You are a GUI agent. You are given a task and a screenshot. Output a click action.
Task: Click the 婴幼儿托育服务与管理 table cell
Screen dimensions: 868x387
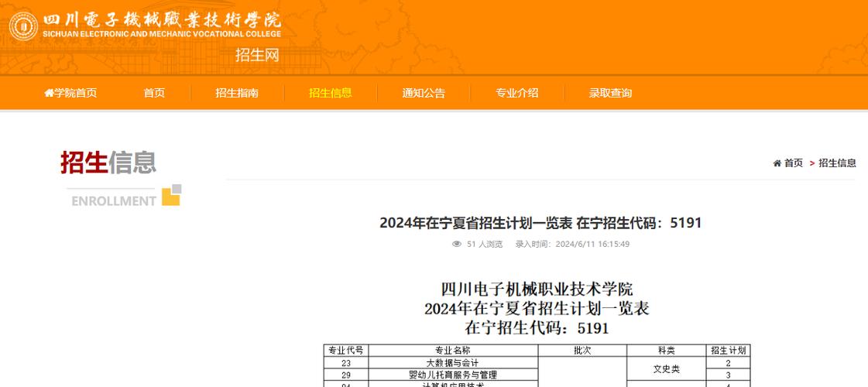point(453,375)
